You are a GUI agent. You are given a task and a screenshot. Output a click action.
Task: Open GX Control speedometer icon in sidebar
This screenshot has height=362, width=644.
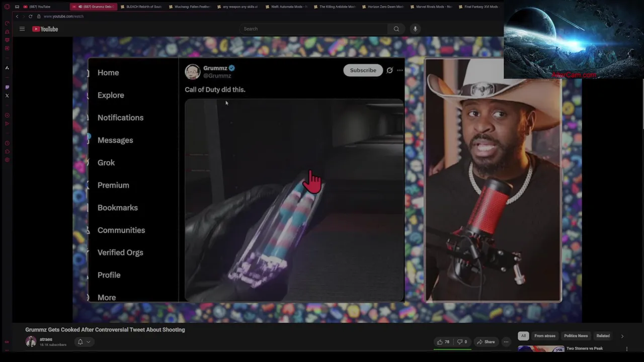7,23
